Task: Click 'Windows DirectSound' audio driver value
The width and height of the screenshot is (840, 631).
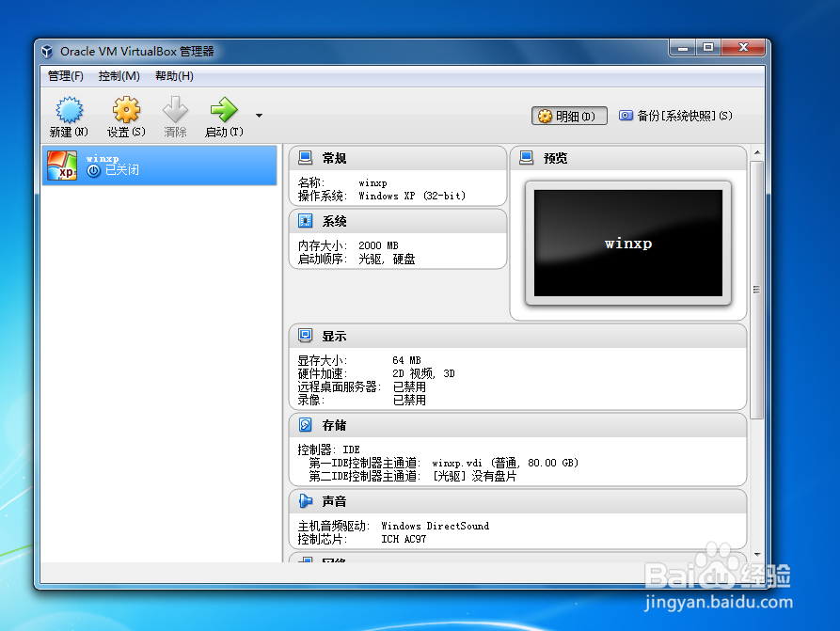Action: [x=435, y=526]
